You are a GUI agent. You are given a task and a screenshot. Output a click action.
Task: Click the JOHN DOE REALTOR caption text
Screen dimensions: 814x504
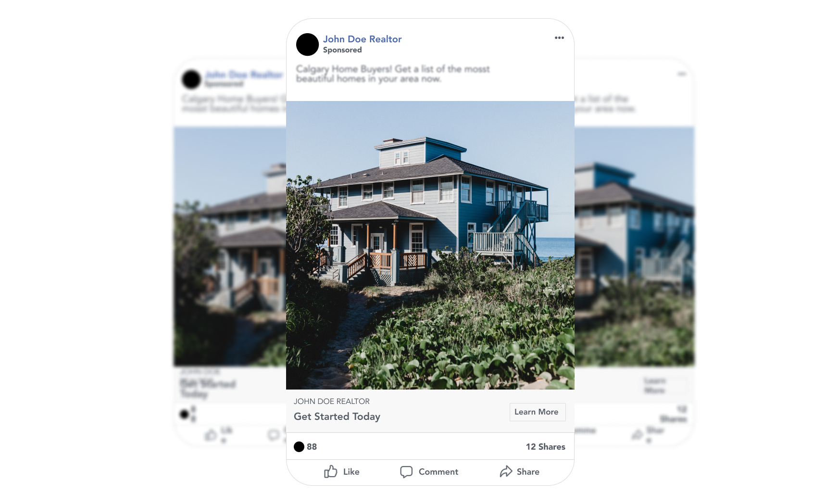[332, 401]
